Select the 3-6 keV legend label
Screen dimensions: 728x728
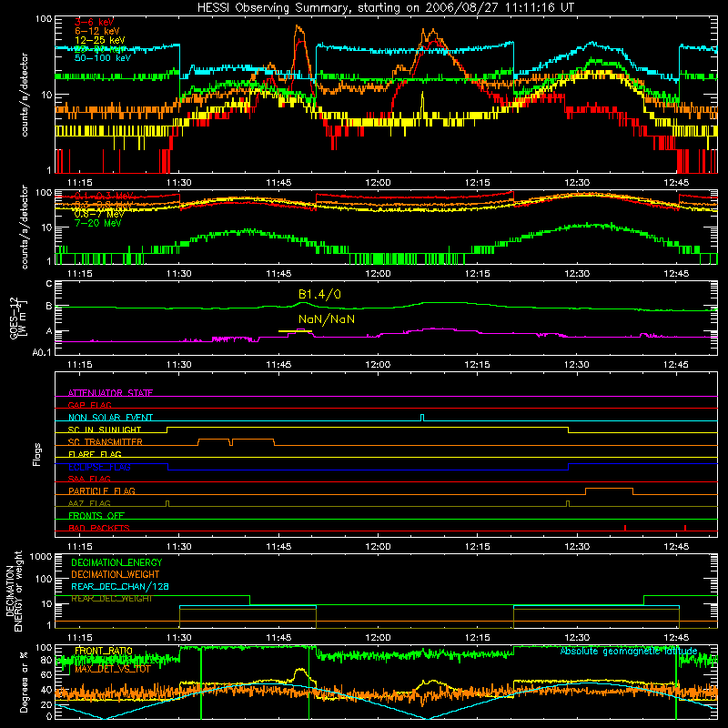(94, 22)
